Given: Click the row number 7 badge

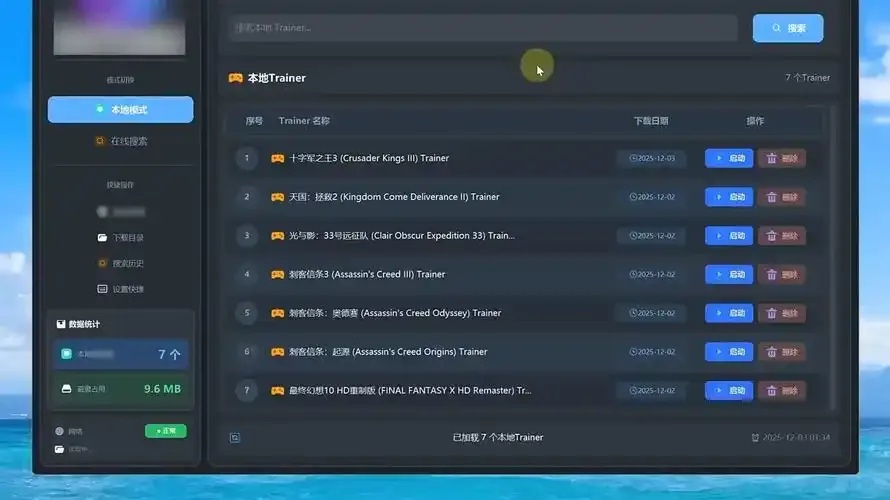Looking at the screenshot, I should coord(247,390).
